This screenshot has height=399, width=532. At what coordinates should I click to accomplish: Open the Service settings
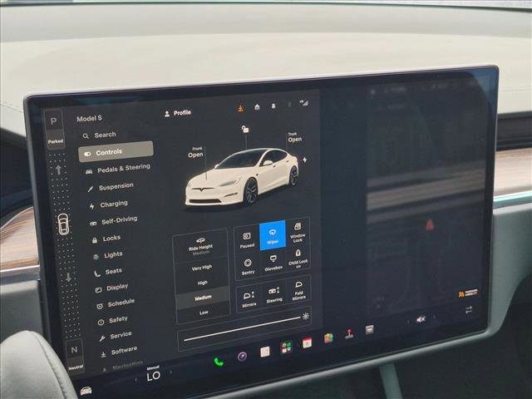coord(116,336)
